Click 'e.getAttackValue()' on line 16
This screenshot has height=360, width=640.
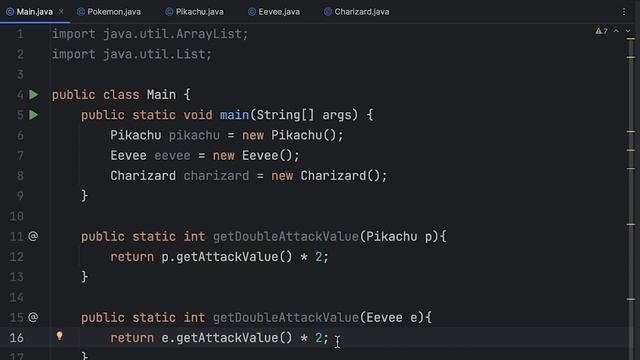[x=227, y=338]
